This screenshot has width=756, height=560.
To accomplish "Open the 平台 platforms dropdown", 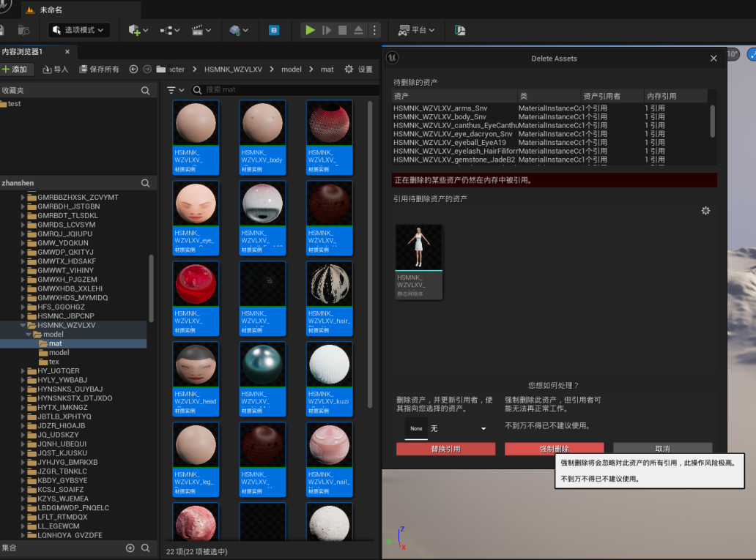I will (x=416, y=30).
